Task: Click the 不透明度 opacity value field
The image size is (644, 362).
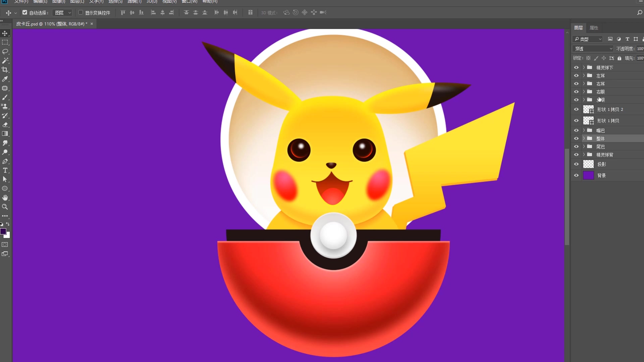Action: point(640,49)
